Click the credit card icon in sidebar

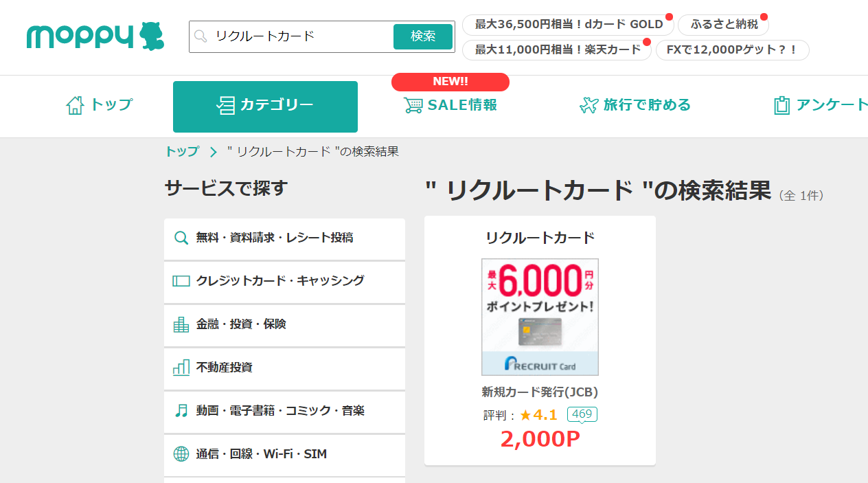click(181, 281)
